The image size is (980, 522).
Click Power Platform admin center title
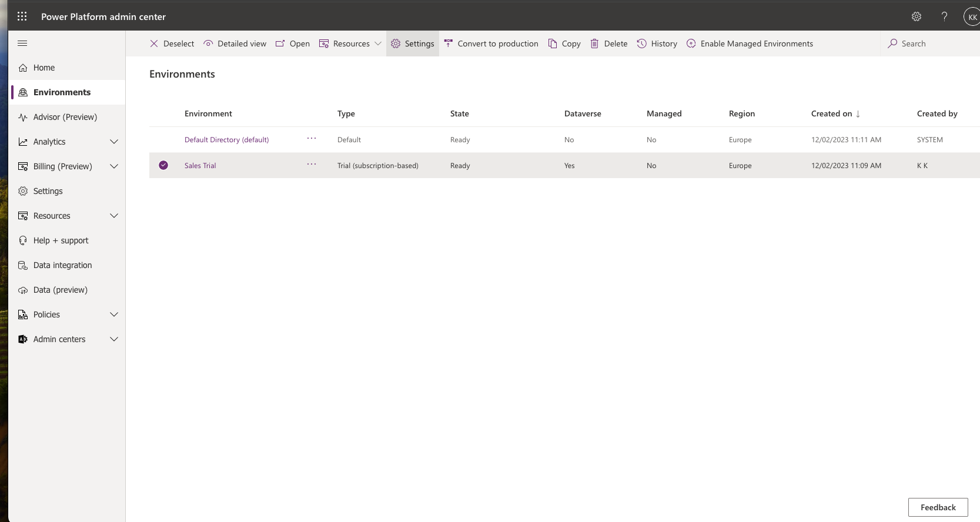[103, 16]
